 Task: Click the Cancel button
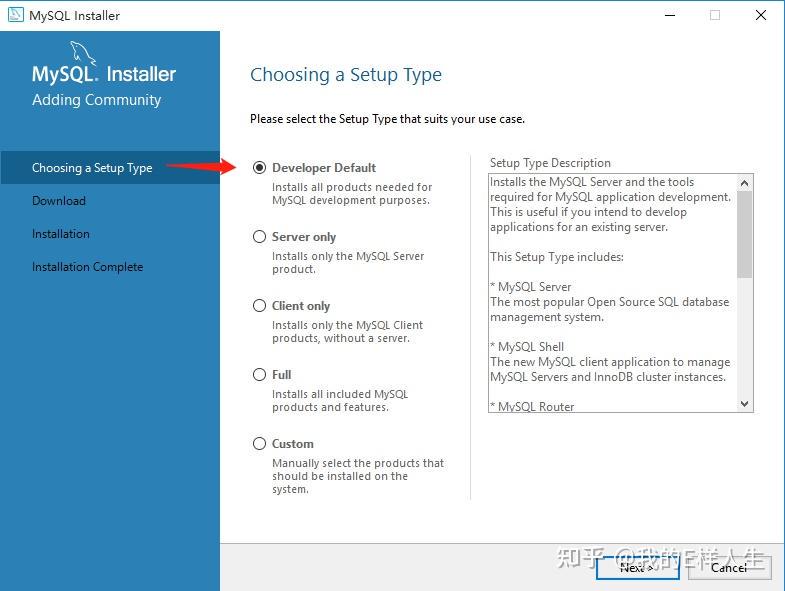pos(729,568)
